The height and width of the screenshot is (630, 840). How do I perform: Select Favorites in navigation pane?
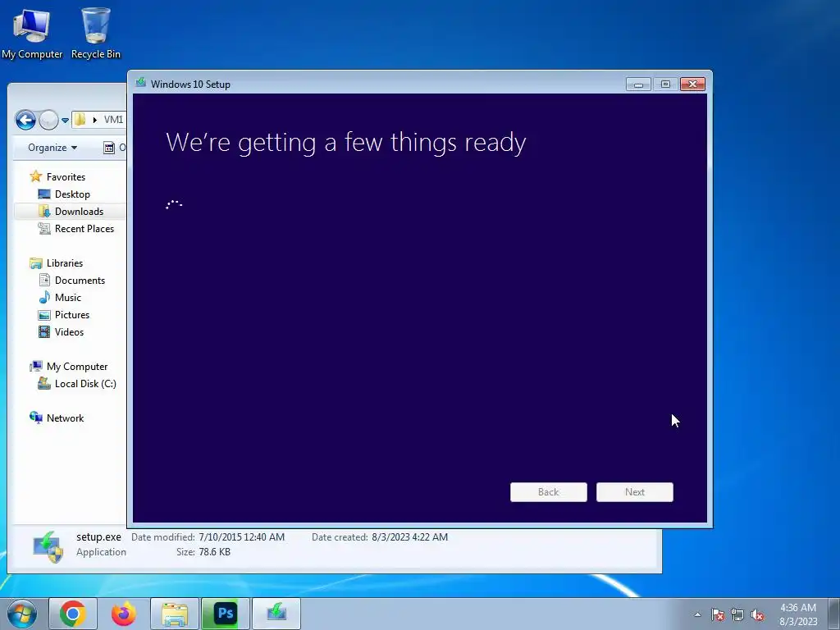[x=66, y=177]
